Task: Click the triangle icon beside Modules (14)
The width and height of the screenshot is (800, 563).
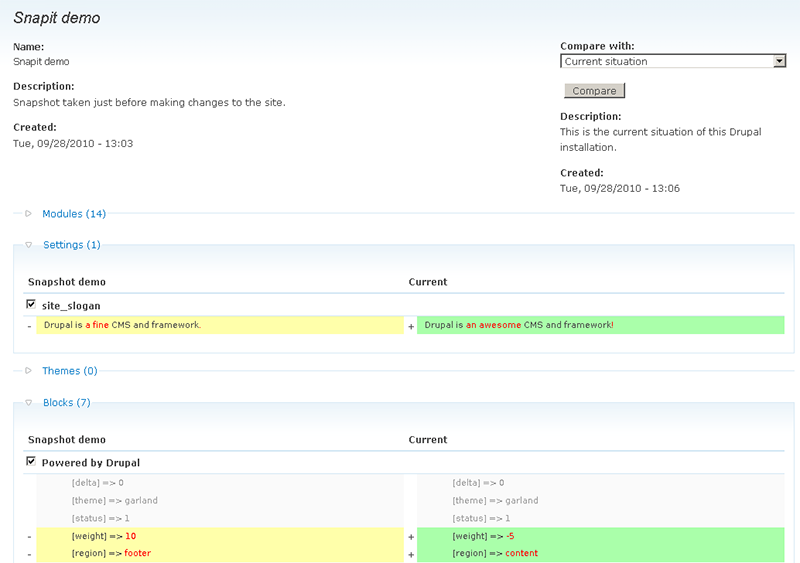Action: click(29, 214)
